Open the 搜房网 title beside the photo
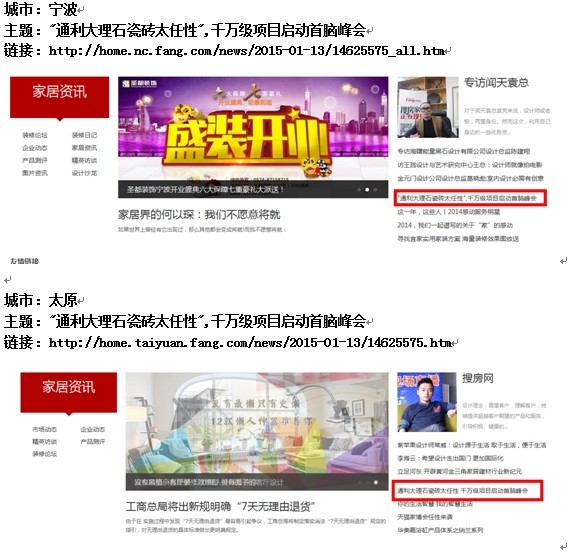574x553 pixels. (478, 378)
